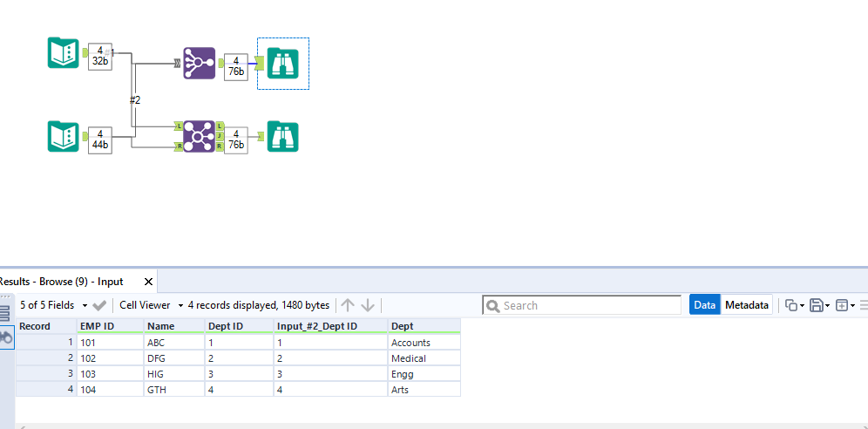Select the Append Fields tool
The height and width of the screenshot is (429, 868).
[x=199, y=63]
